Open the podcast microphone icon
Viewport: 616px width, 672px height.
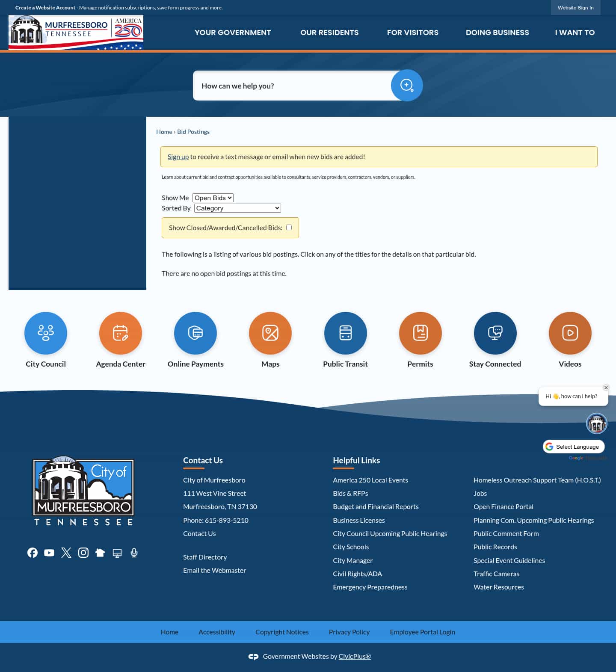point(134,553)
